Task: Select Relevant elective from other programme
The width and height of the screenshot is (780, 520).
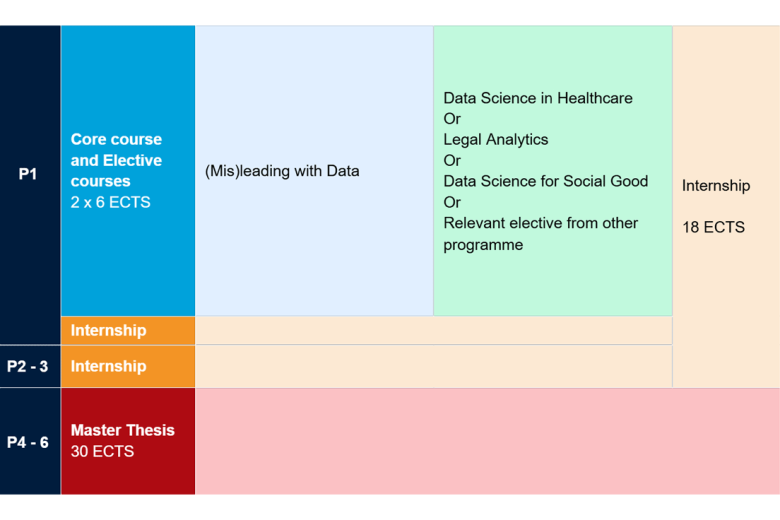Action: click(x=540, y=233)
